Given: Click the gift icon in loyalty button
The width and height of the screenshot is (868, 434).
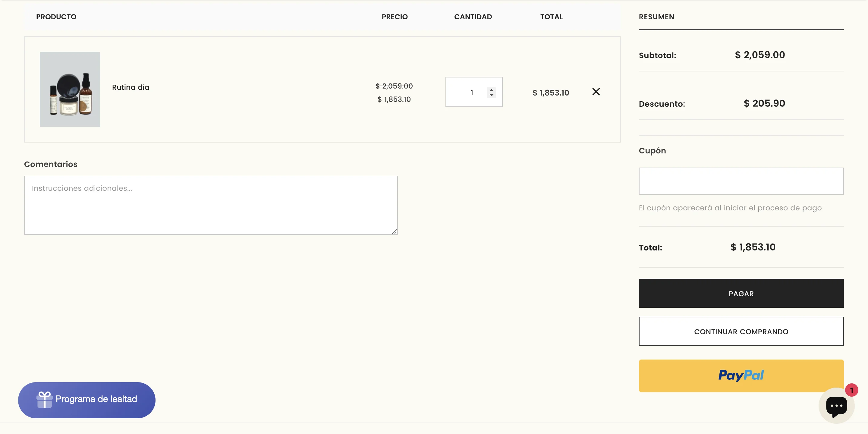Looking at the screenshot, I should [45, 400].
